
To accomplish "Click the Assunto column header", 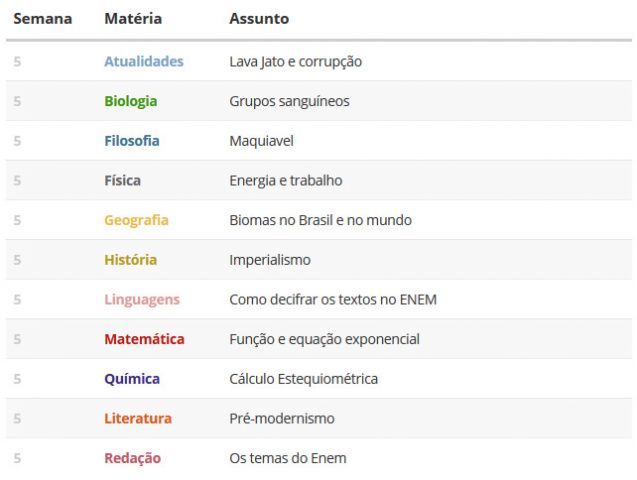I will (259, 19).
